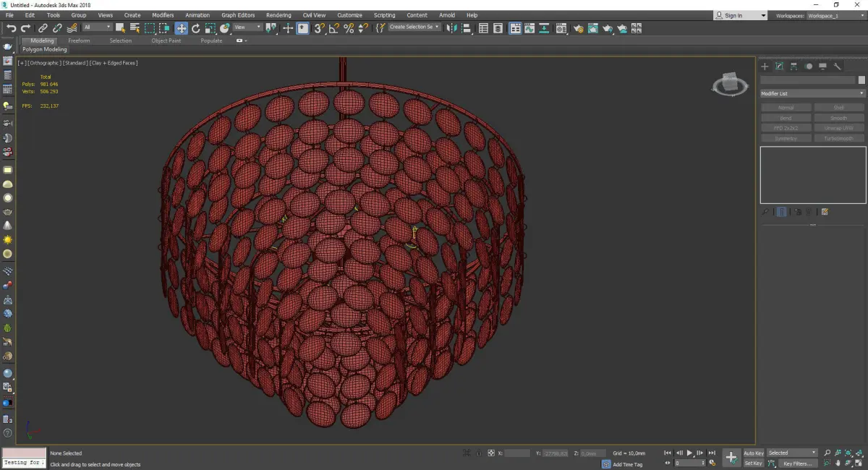Click the Unwrap UVW modifier button

click(x=839, y=128)
